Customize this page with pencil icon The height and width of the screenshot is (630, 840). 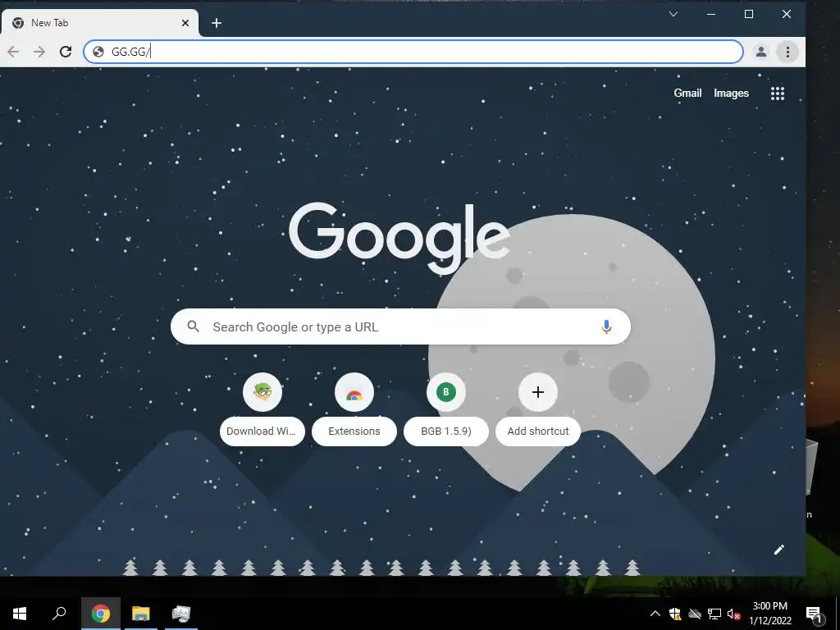(x=779, y=550)
